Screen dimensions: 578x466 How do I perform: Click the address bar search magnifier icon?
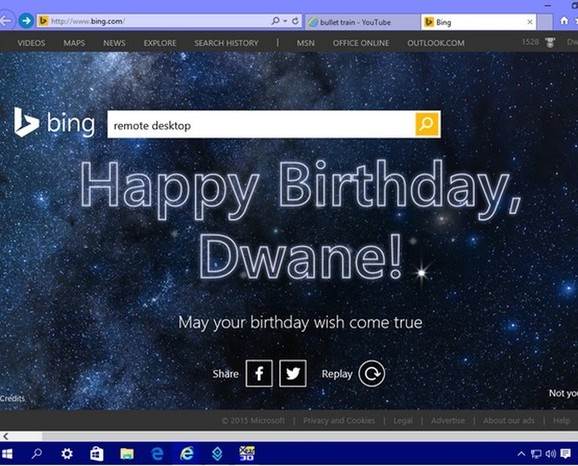[275, 21]
